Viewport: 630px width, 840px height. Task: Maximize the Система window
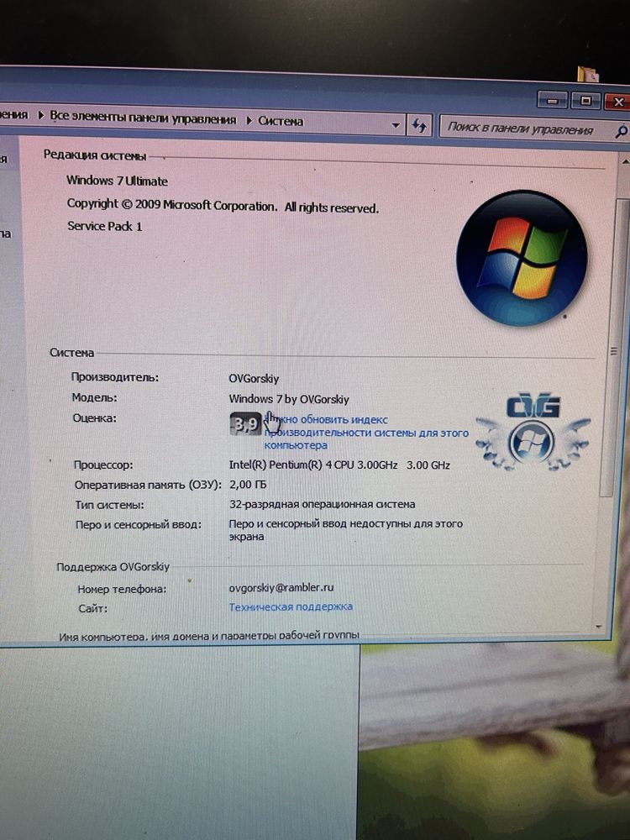(x=585, y=100)
